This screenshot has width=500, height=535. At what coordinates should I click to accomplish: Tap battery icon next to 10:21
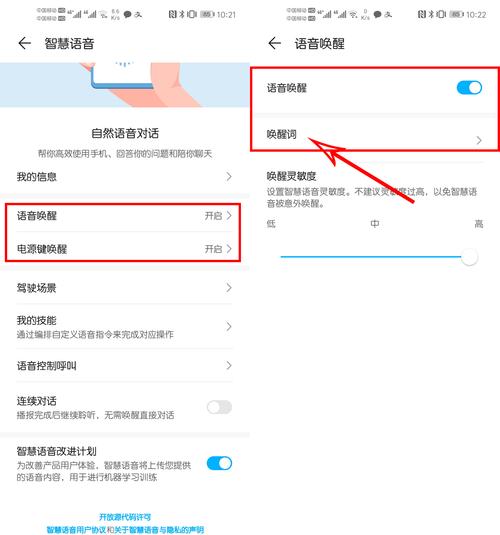207,14
